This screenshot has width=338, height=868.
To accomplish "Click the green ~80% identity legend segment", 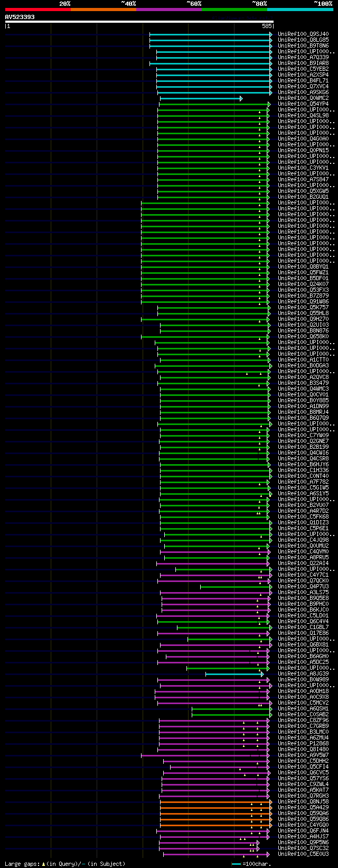I will [x=234, y=10].
